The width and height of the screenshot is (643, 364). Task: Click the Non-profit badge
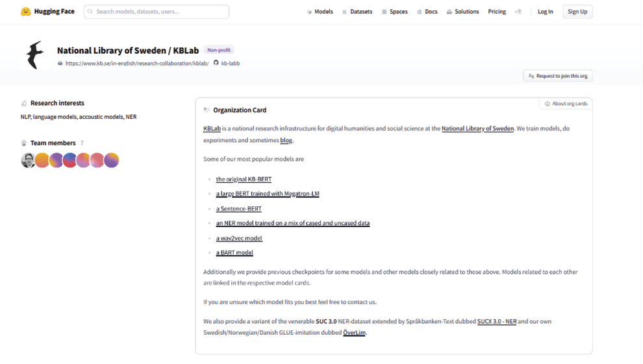tap(219, 50)
